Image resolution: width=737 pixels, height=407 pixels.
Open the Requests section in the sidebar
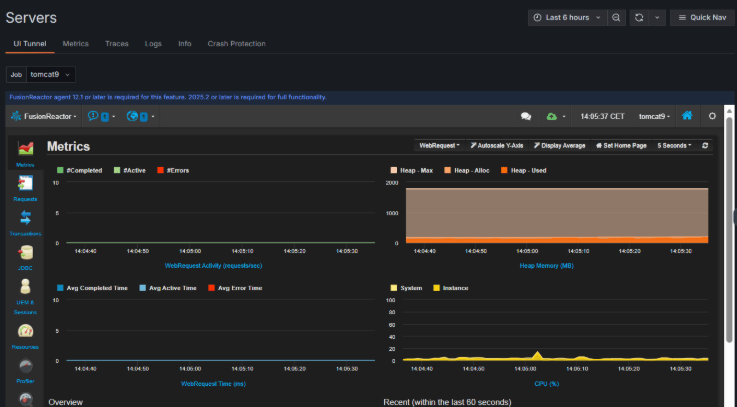click(25, 186)
